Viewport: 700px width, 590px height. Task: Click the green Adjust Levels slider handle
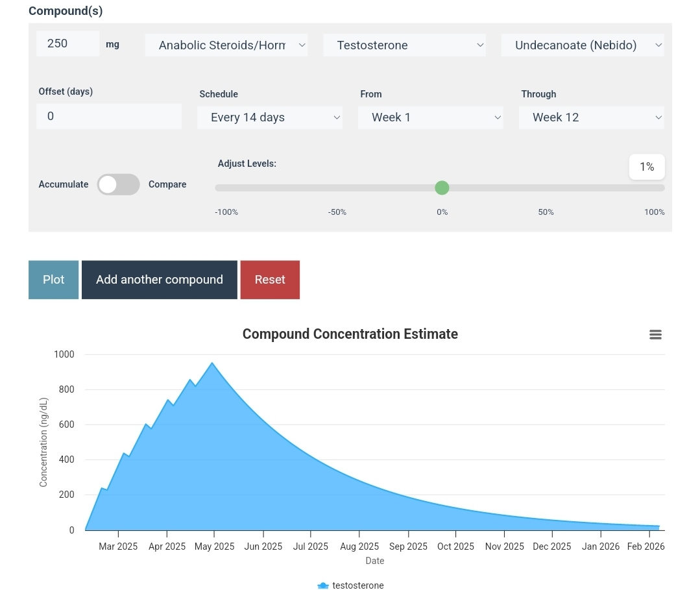[x=442, y=188]
